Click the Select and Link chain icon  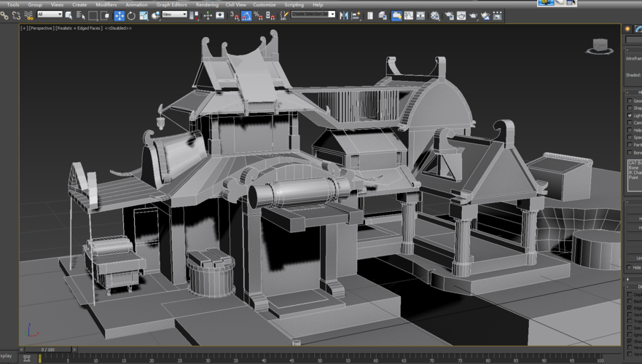(x=4, y=15)
